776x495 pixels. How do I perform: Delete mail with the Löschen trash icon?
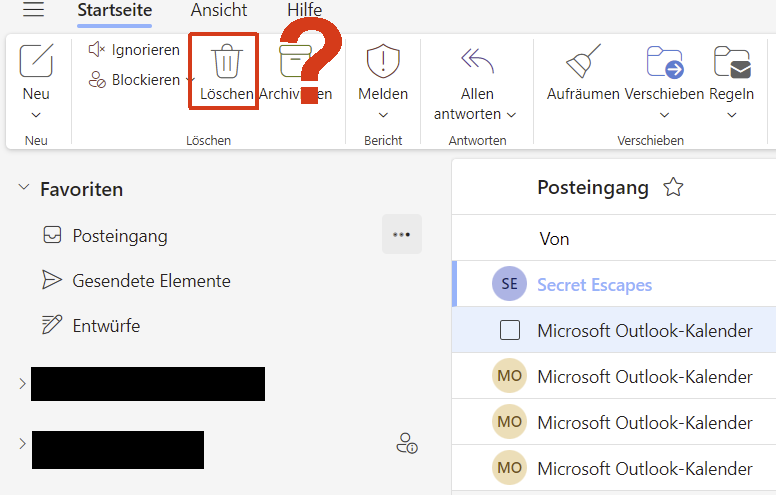[x=227, y=61]
